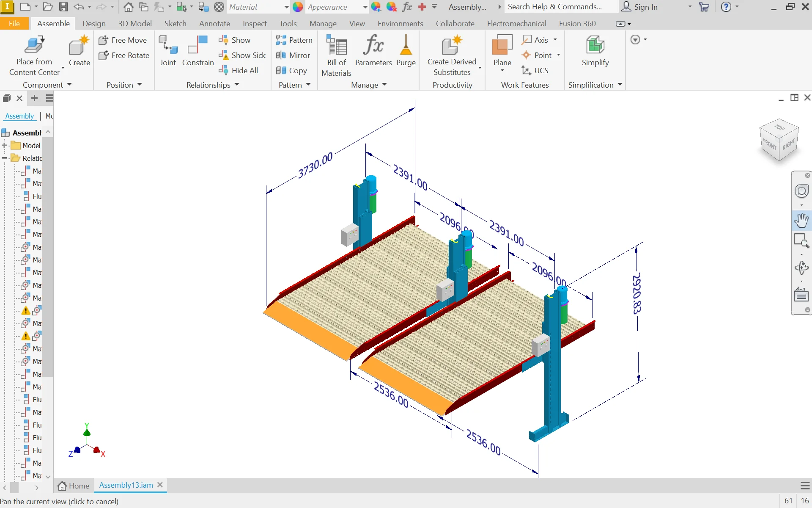Collapse the Relationships folder
Viewport: 812px width, 508px height.
pyautogui.click(x=4, y=158)
